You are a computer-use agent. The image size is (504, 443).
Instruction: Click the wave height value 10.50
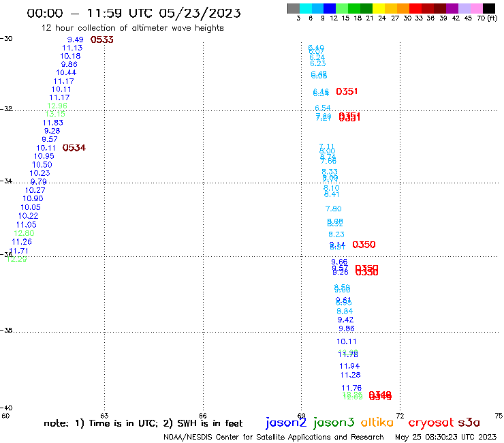click(42, 165)
